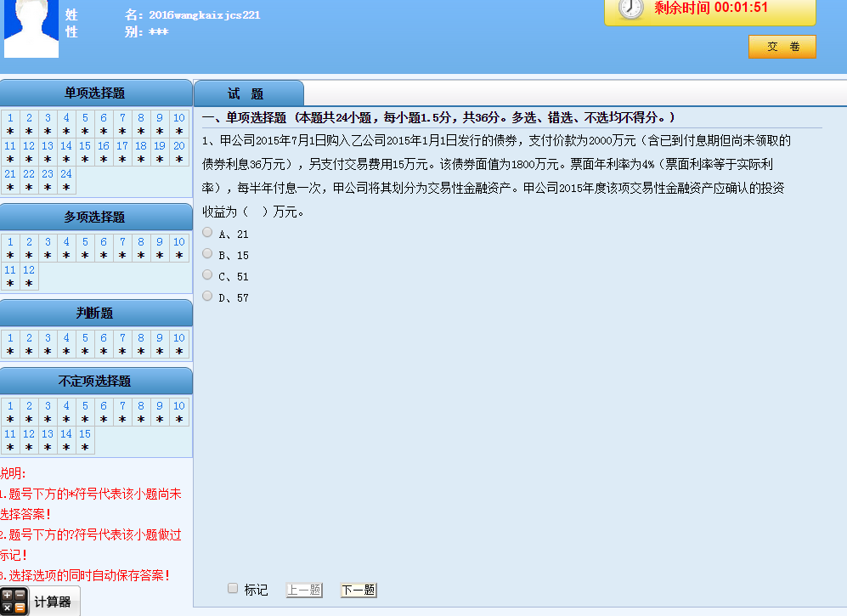847x616 pixels.
Task: Open the 不定项选择题 section header
Action: point(95,381)
